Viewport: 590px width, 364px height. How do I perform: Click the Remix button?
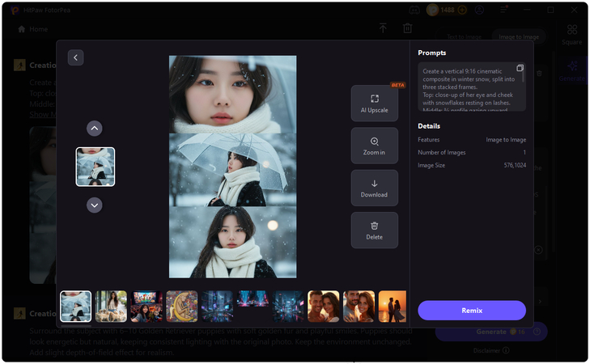tap(472, 311)
